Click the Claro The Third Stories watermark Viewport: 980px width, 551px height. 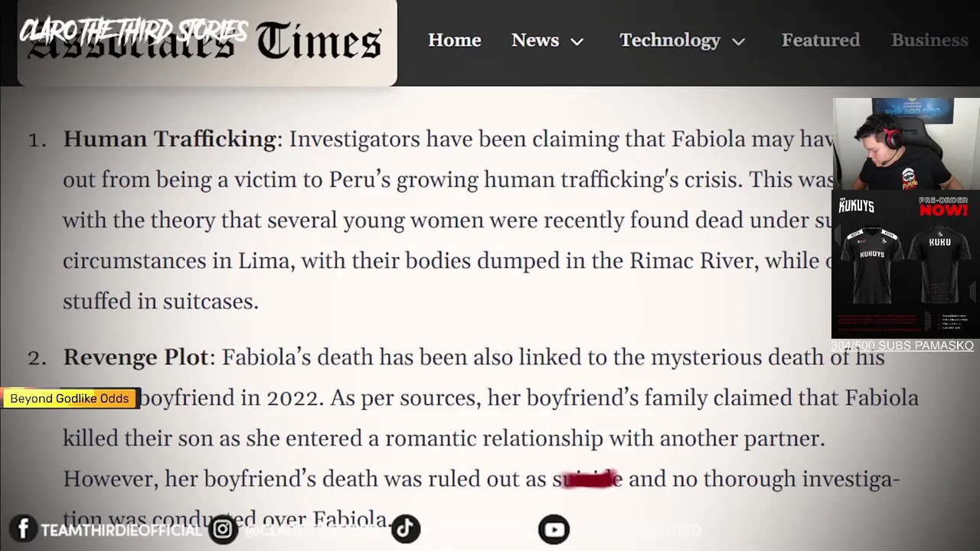pos(133,31)
